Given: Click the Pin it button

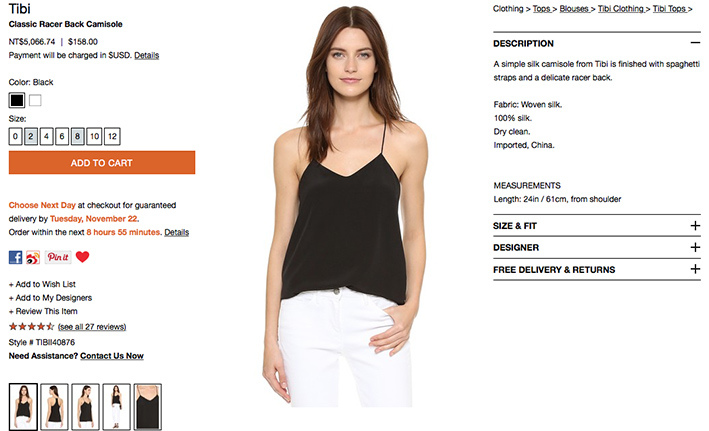Looking at the screenshot, I should 58,257.
